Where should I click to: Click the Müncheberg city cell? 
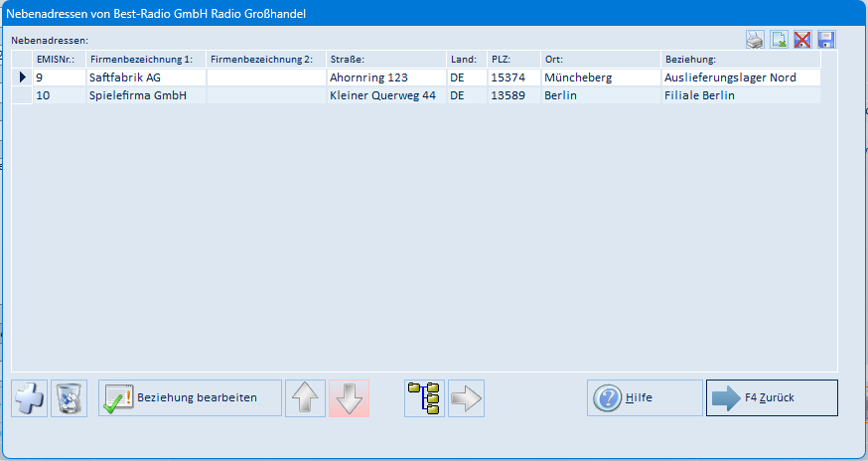600,77
